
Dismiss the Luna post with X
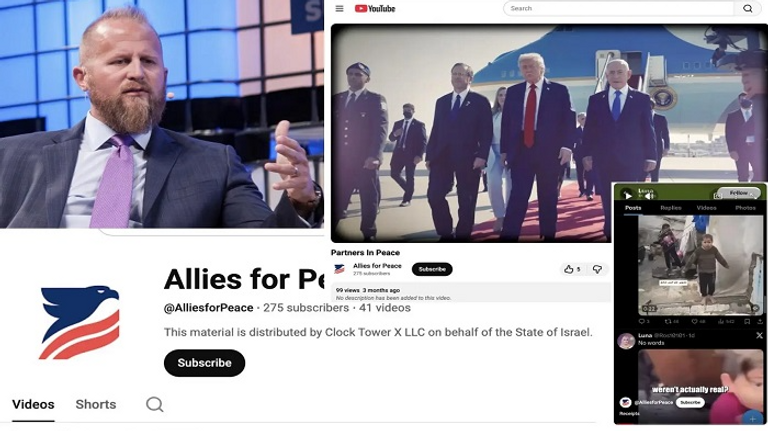(759, 335)
